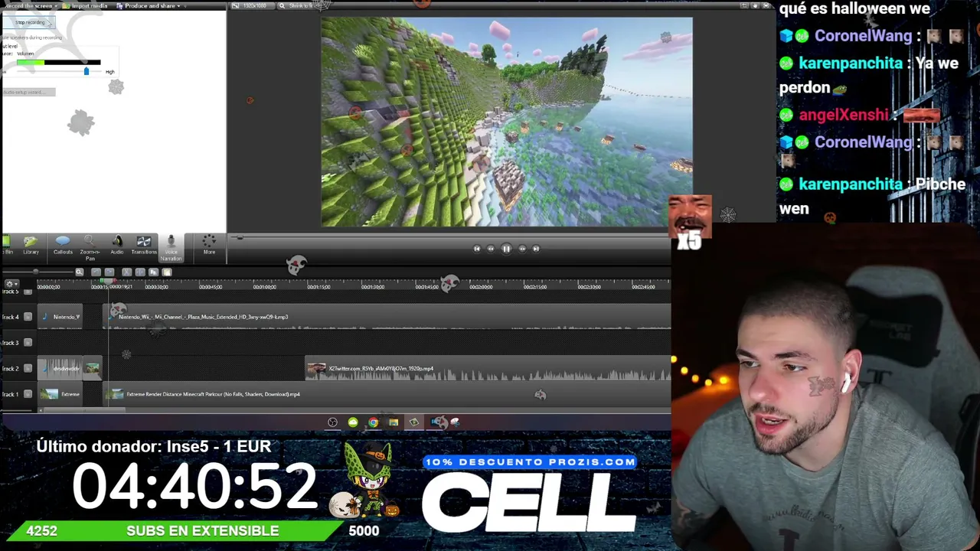This screenshot has width=980, height=551.
Task: Select the short Extreme clip on Track 1
Action: pos(60,394)
